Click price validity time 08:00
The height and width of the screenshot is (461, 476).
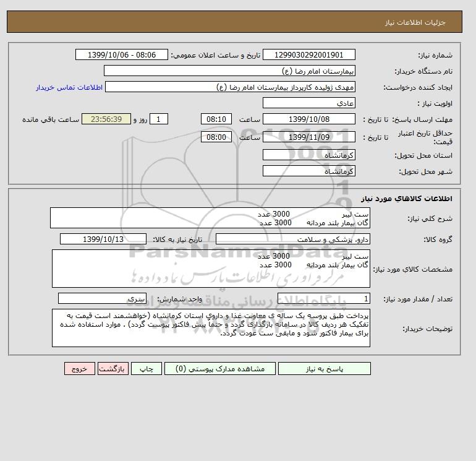pos(216,137)
